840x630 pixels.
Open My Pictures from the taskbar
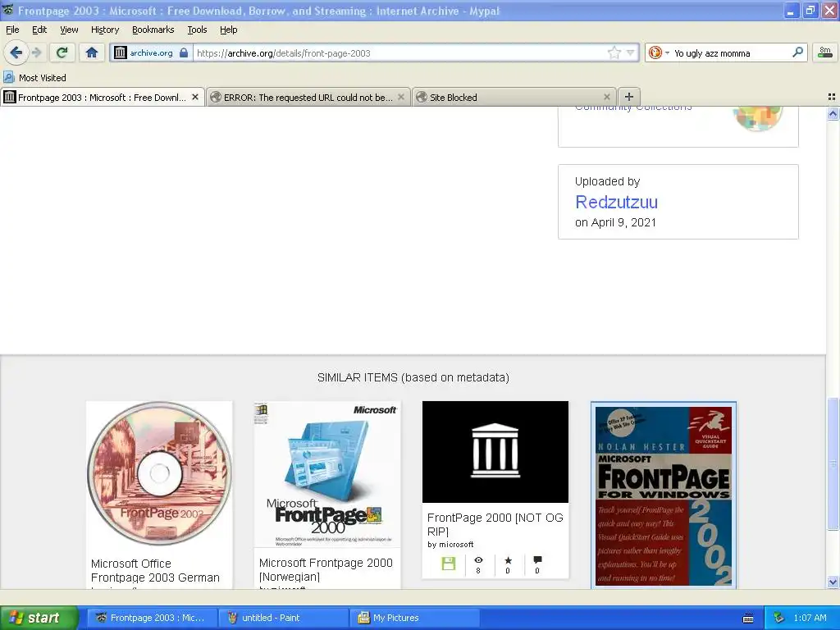tap(415, 618)
